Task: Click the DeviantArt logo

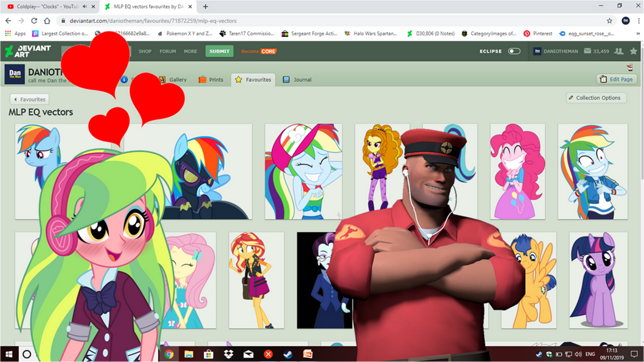Action: click(28, 51)
